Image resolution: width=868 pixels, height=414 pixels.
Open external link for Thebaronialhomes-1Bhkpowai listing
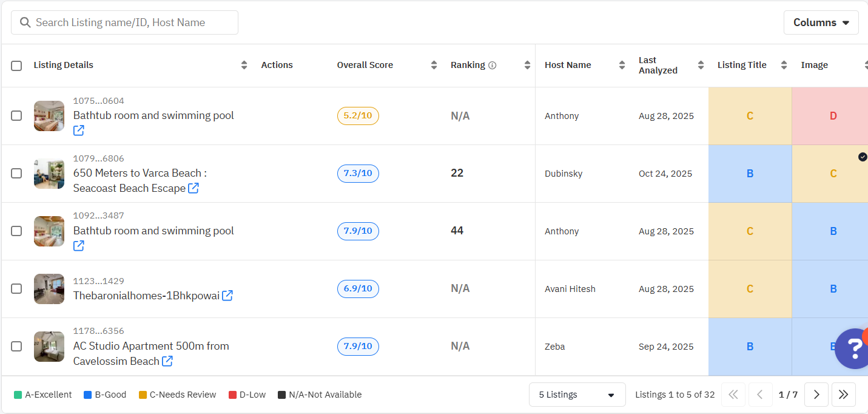227,296
